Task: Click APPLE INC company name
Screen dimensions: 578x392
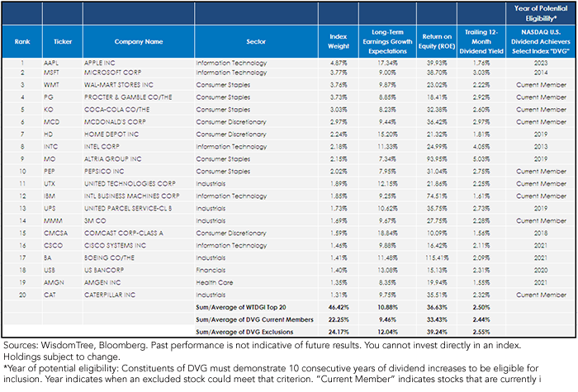Action: (100, 63)
